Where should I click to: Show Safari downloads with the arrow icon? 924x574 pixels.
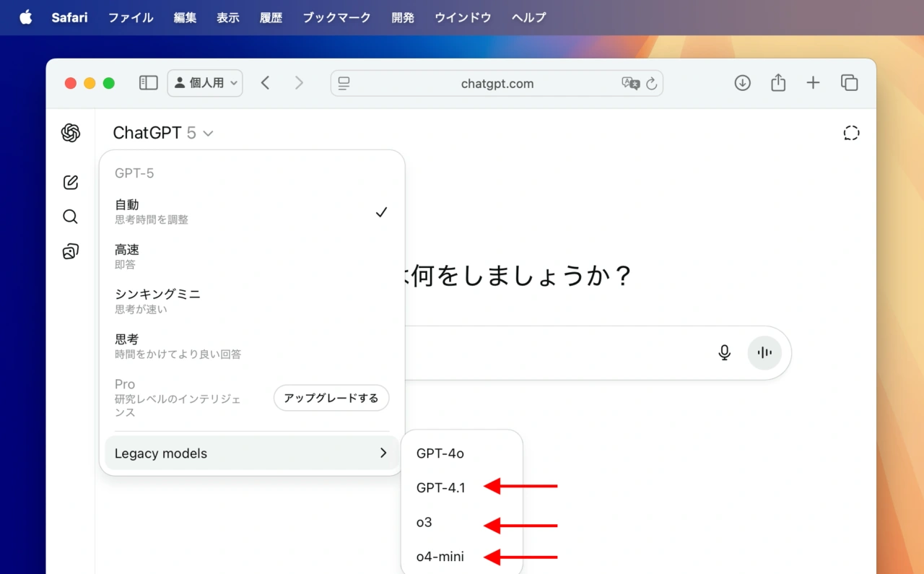[742, 83]
